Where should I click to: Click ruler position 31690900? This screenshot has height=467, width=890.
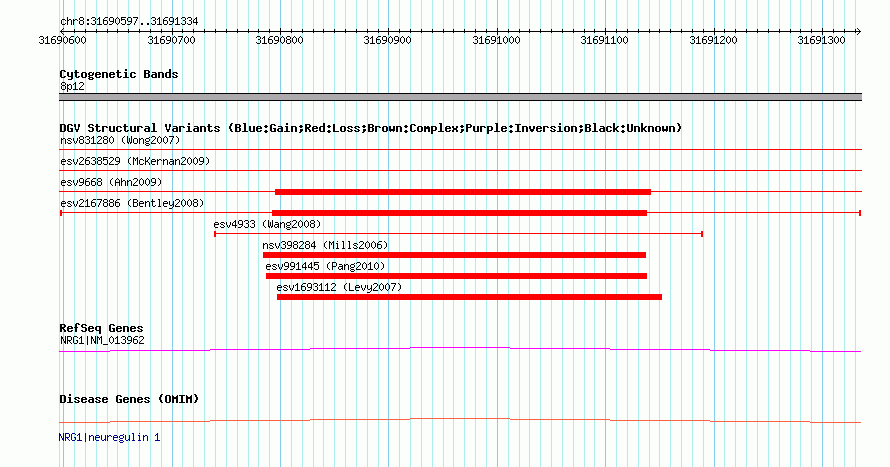click(x=387, y=40)
